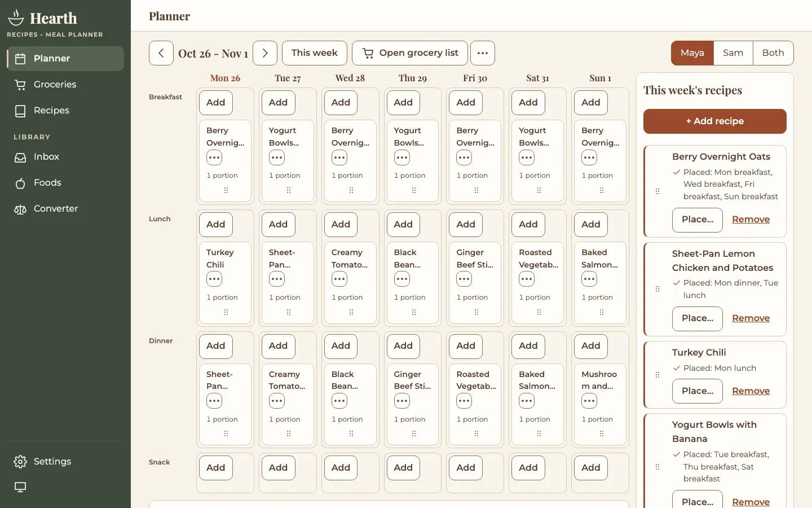This screenshot has height=508, width=812.
Task: Open options for Tuesday breakfast Yogurt Bowls
Action: click(x=277, y=157)
